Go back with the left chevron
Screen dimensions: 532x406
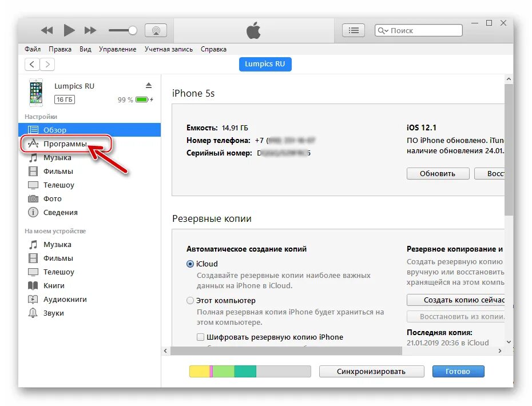click(x=32, y=65)
